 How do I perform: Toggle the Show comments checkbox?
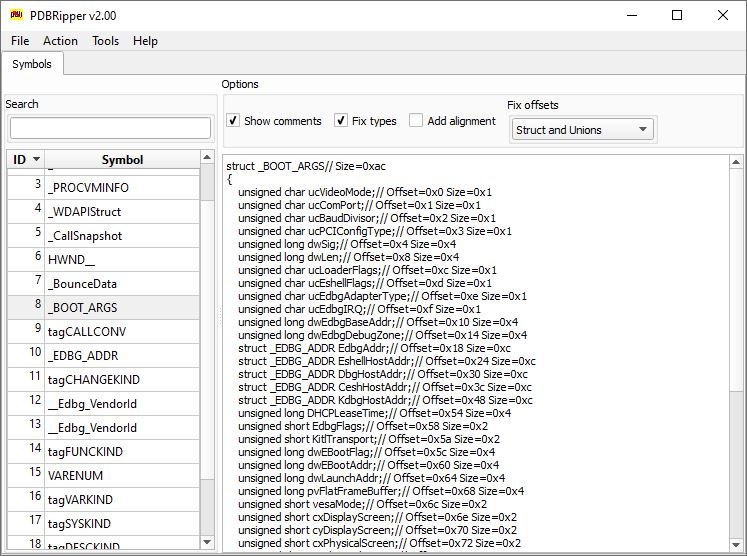click(233, 121)
